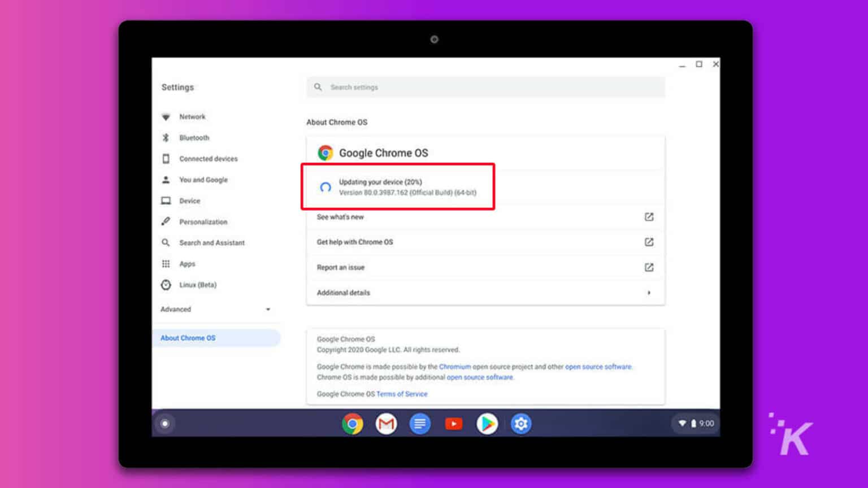Click the update progress spinner

pyautogui.click(x=325, y=187)
